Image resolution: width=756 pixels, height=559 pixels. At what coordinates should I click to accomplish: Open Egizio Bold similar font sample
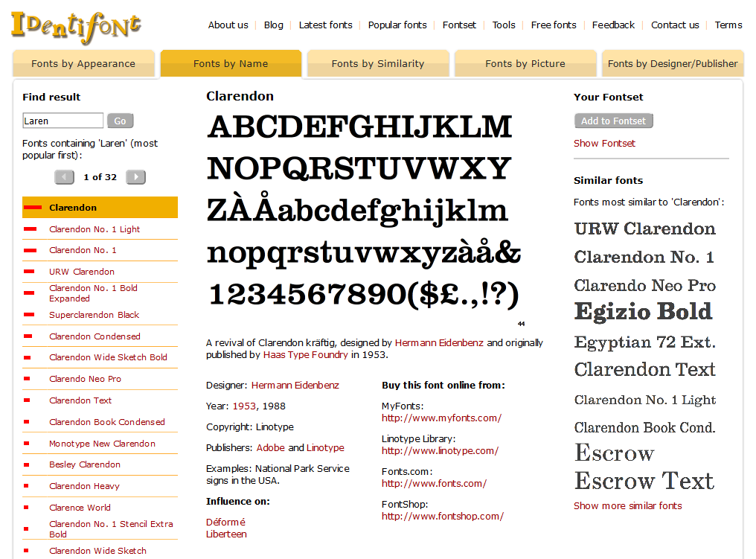[643, 312]
